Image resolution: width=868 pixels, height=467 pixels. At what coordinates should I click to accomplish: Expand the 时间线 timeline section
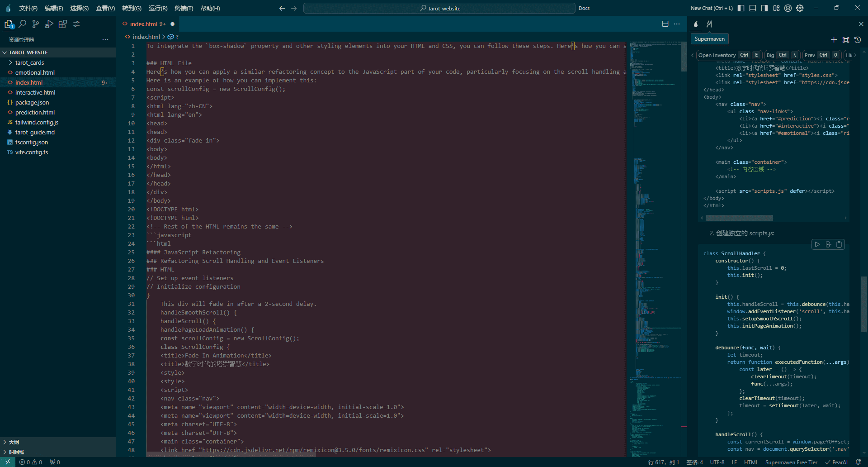[58, 452]
